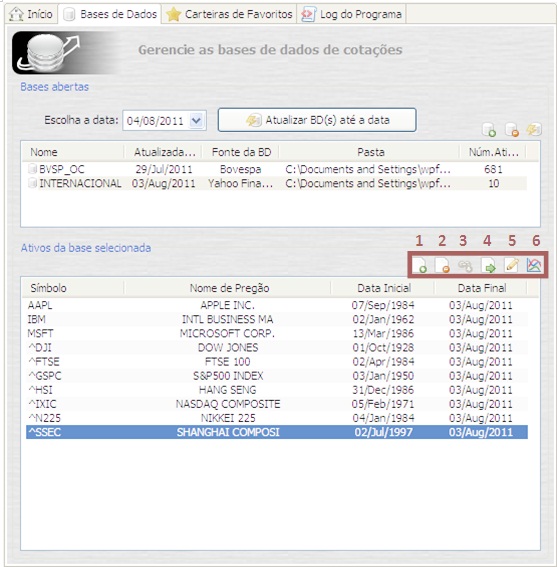The image size is (557, 567).
Task: Click the remove database icon with orange minus
Action: (x=512, y=129)
